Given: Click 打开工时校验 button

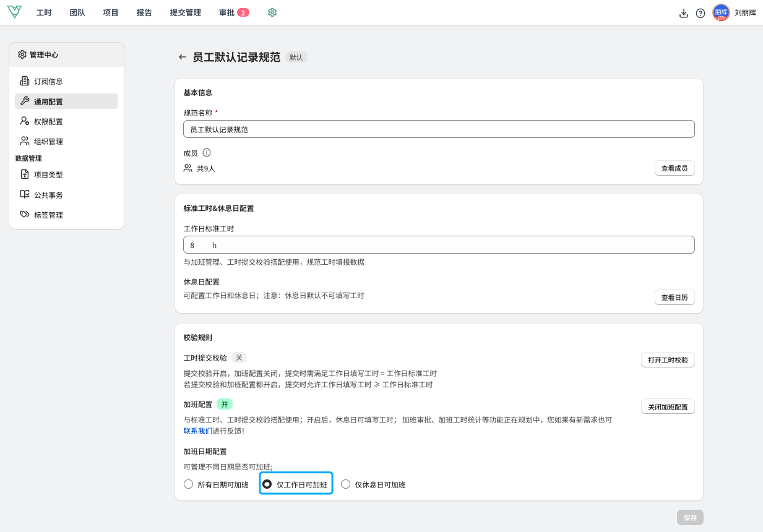Looking at the screenshot, I should click(x=668, y=360).
